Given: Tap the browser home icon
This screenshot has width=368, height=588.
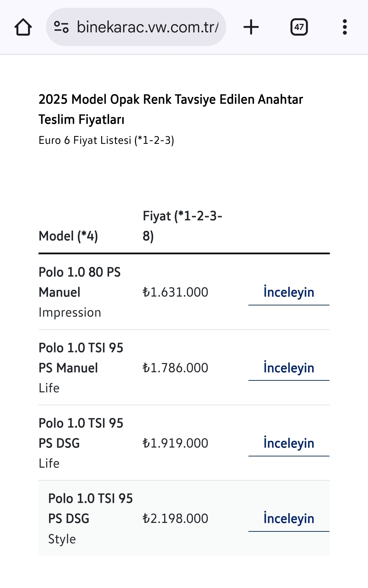Looking at the screenshot, I should point(23,27).
